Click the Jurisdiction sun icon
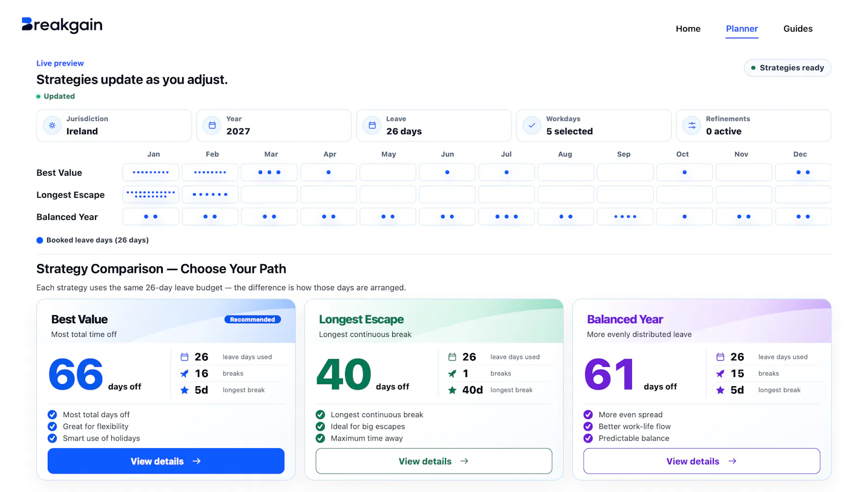The image size is (868, 492). point(52,125)
